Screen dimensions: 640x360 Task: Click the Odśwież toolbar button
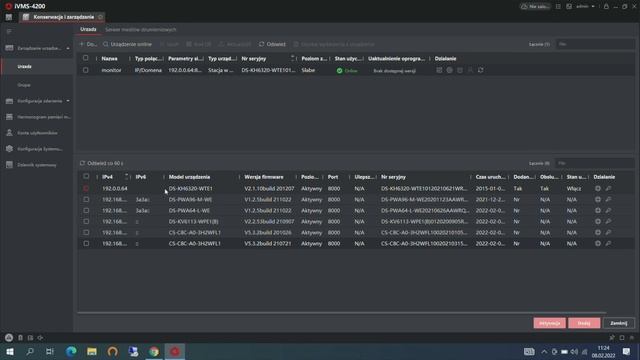tap(272, 44)
